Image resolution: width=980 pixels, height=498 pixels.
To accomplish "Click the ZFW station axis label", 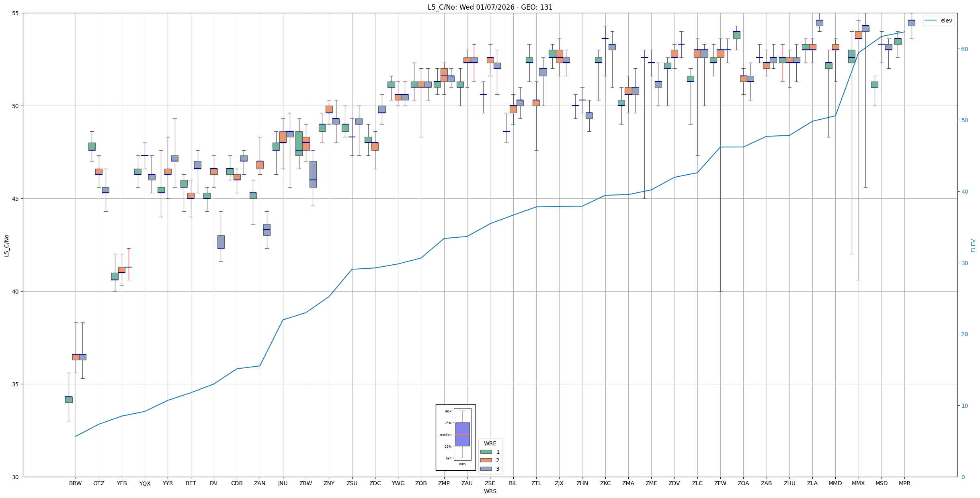I will point(720,483).
